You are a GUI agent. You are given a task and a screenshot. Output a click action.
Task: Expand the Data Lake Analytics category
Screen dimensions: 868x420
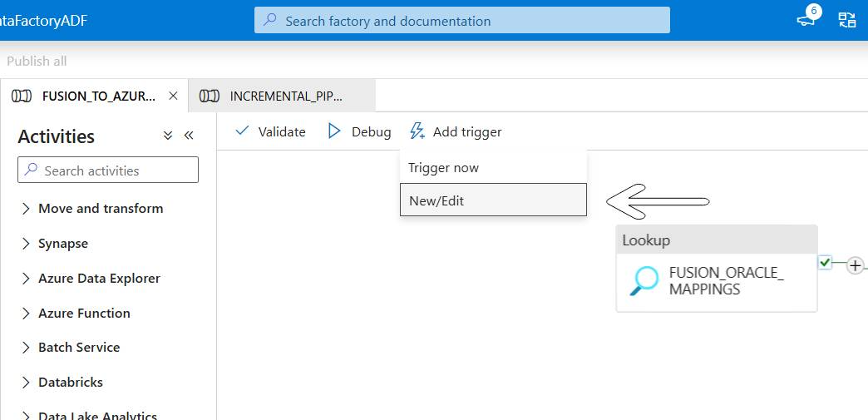[26, 416]
